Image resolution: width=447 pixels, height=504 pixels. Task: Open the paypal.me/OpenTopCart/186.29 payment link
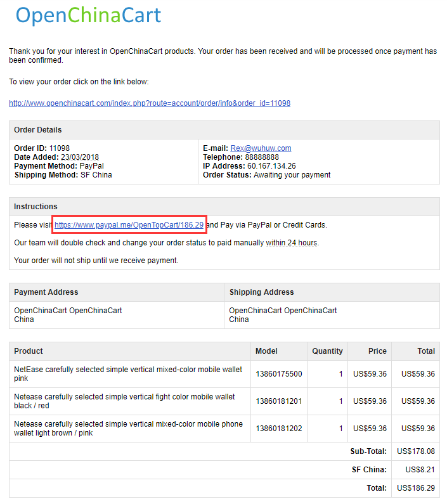(x=129, y=225)
